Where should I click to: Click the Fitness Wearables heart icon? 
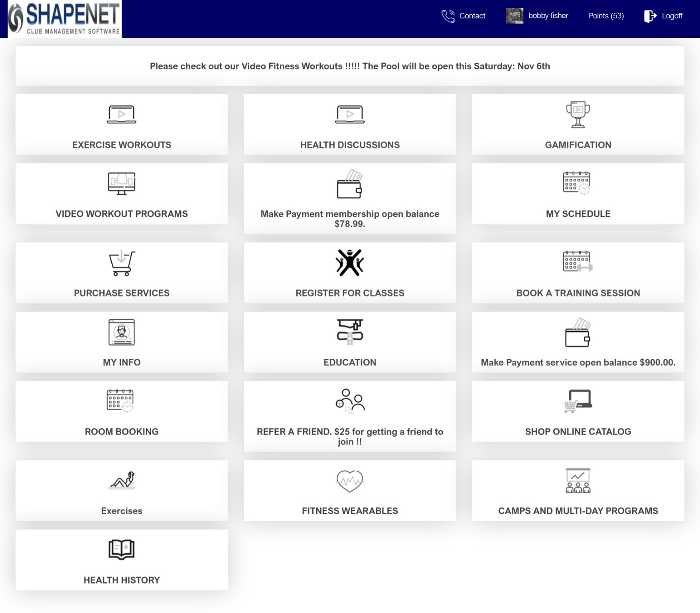point(349,481)
